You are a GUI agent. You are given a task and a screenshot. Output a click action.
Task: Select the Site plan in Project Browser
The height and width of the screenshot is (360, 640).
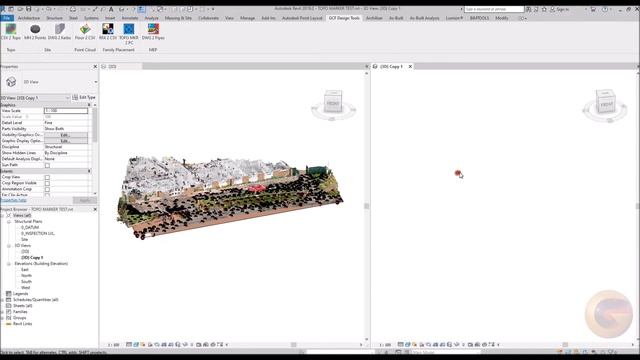pos(24,240)
